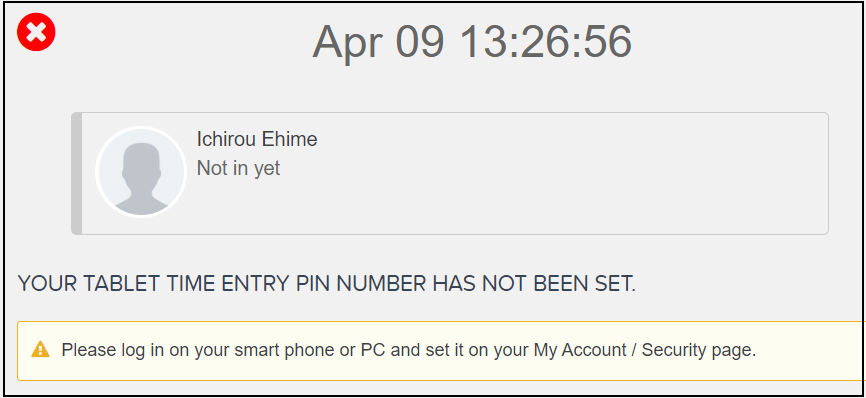Click the gray stripe on the card's left edge
866x398 pixels.
click(77, 173)
